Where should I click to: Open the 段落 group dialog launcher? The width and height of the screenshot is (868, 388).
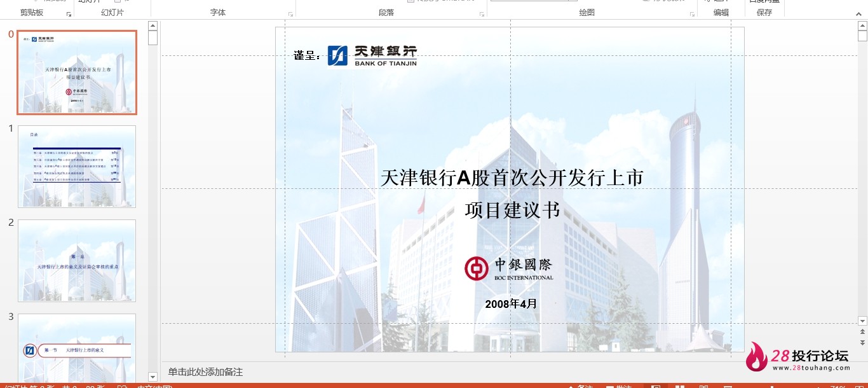482,14
